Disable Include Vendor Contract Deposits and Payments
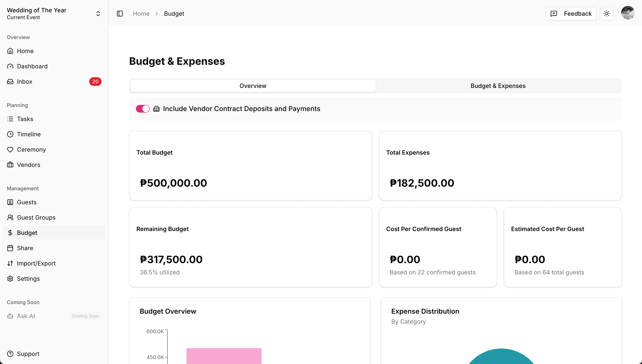Viewport: 642px width, 364px height. coord(143,109)
